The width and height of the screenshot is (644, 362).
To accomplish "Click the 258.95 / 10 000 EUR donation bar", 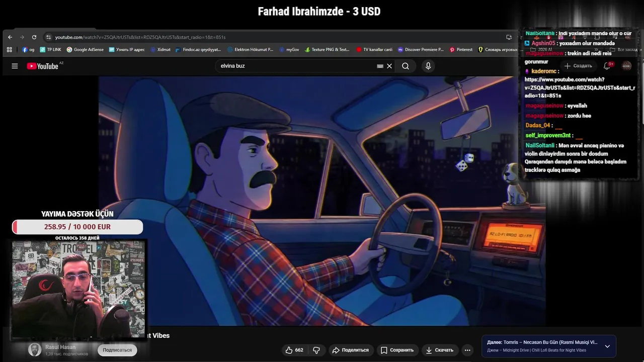I will [77, 227].
